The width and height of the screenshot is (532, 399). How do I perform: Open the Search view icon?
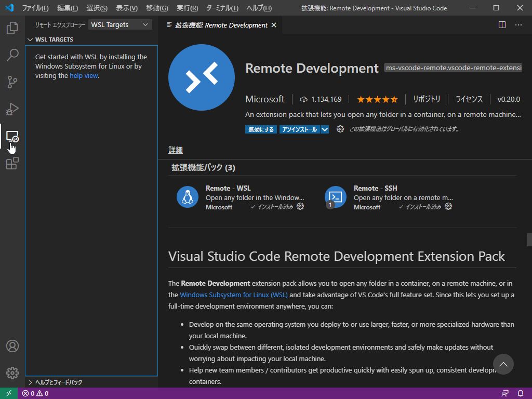(12, 55)
